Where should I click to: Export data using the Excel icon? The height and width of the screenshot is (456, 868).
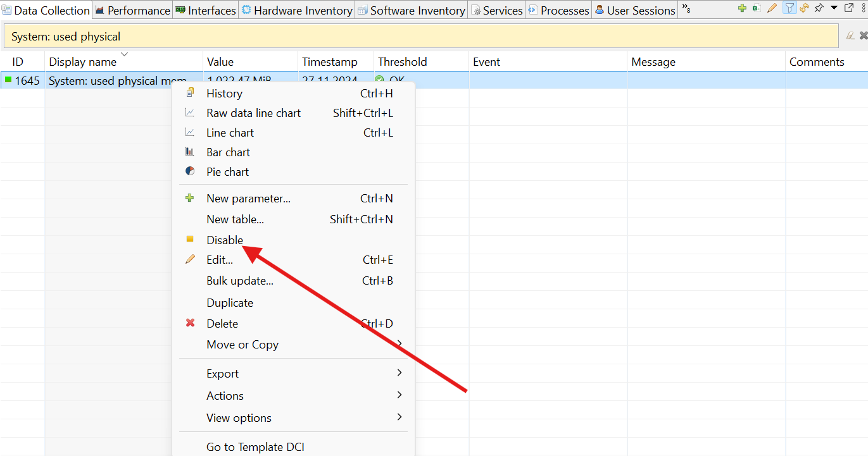click(757, 8)
